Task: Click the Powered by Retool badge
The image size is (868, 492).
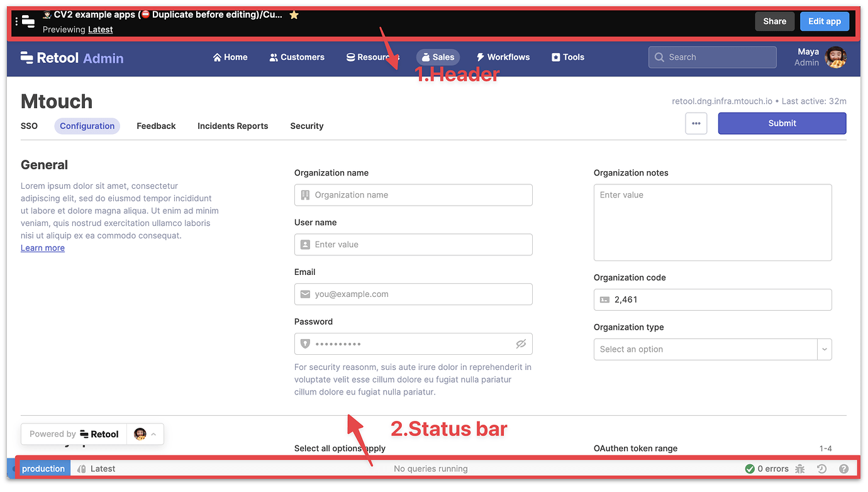Action: pos(74,434)
